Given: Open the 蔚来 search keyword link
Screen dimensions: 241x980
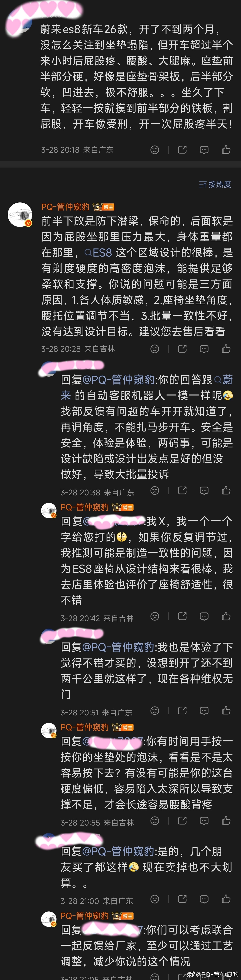Looking at the screenshot, I should pos(147,387).
